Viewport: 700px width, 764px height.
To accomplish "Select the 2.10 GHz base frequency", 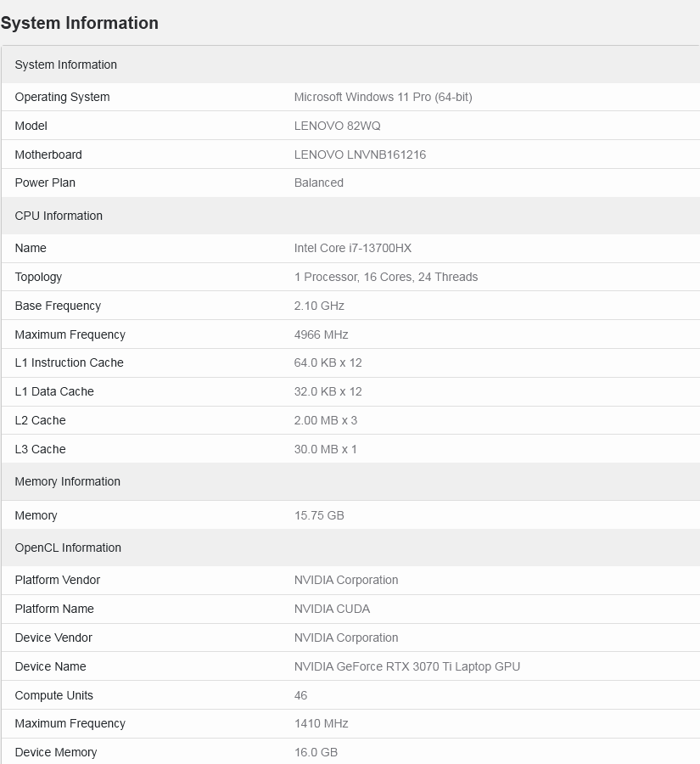I will click(x=319, y=306).
